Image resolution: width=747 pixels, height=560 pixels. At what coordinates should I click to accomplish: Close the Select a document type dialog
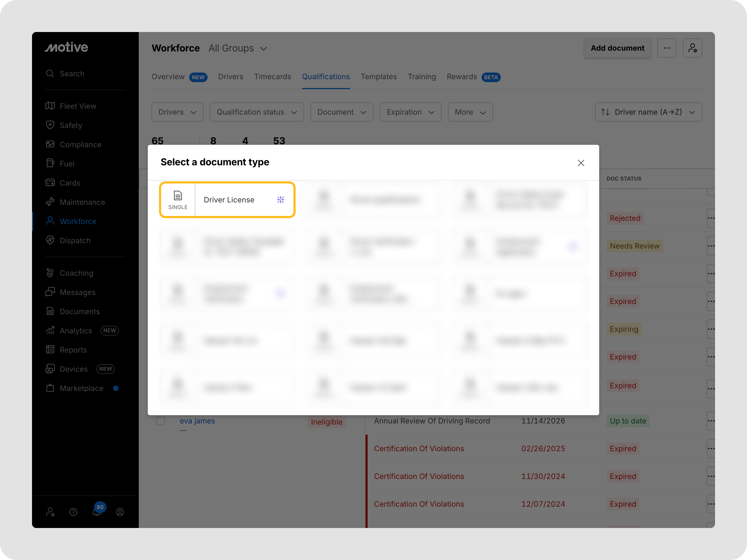581,163
